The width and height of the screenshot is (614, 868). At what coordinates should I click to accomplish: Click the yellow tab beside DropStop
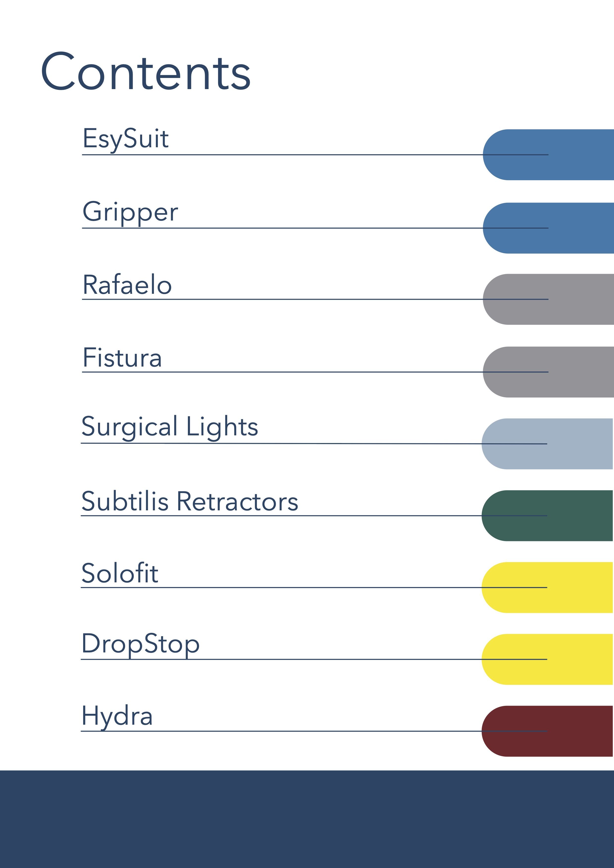547,659
